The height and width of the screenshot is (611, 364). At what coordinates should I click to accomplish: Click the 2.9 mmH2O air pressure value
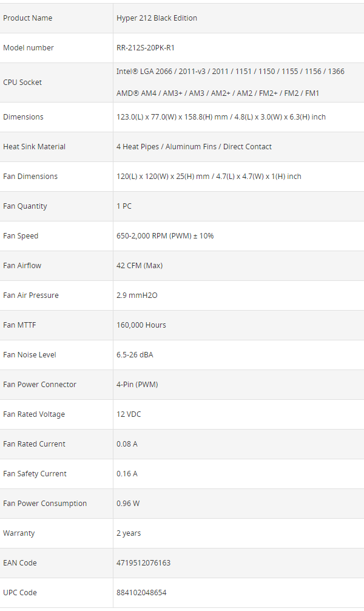coord(137,295)
